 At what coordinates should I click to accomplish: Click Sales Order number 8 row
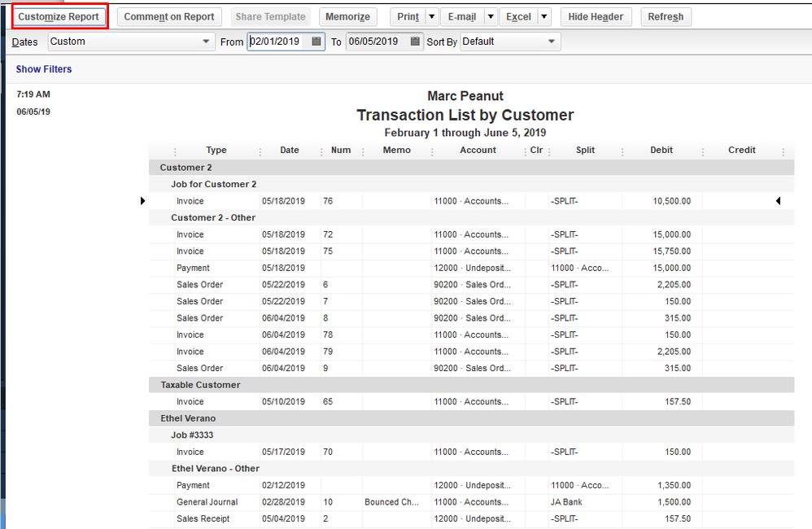[471, 318]
